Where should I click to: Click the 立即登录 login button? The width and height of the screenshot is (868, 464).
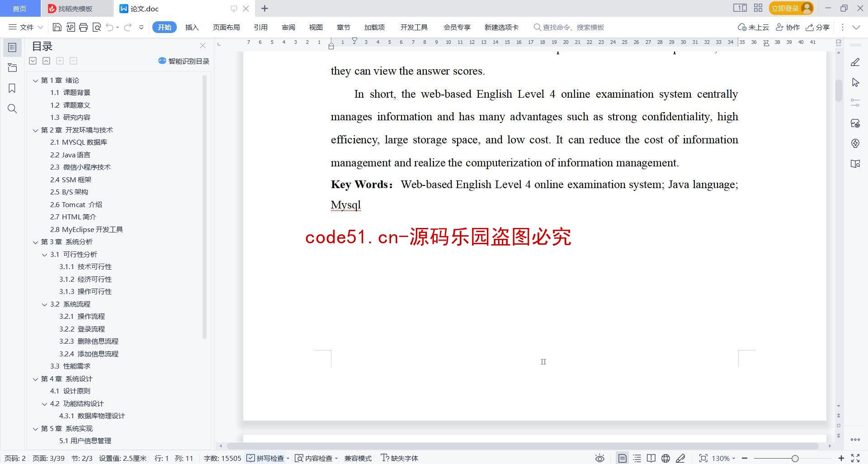point(791,8)
